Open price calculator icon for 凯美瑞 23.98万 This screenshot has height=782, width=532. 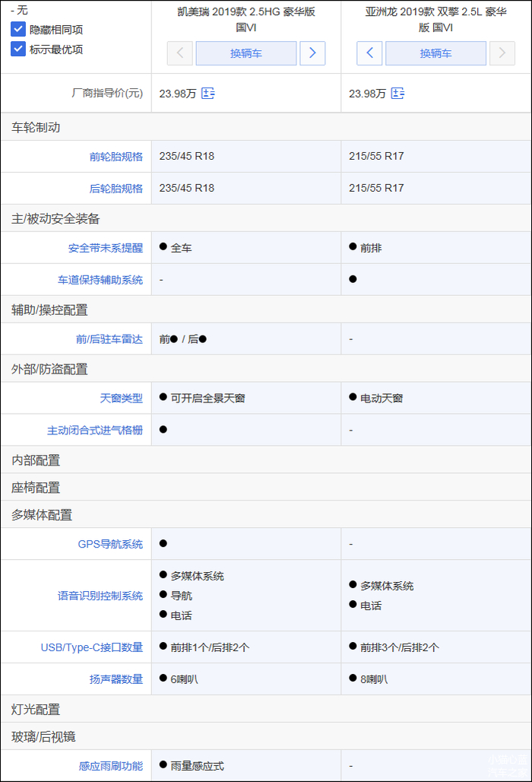207,94
